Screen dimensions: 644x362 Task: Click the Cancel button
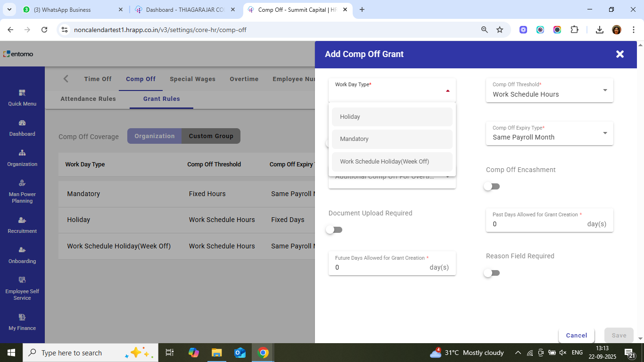click(576, 336)
